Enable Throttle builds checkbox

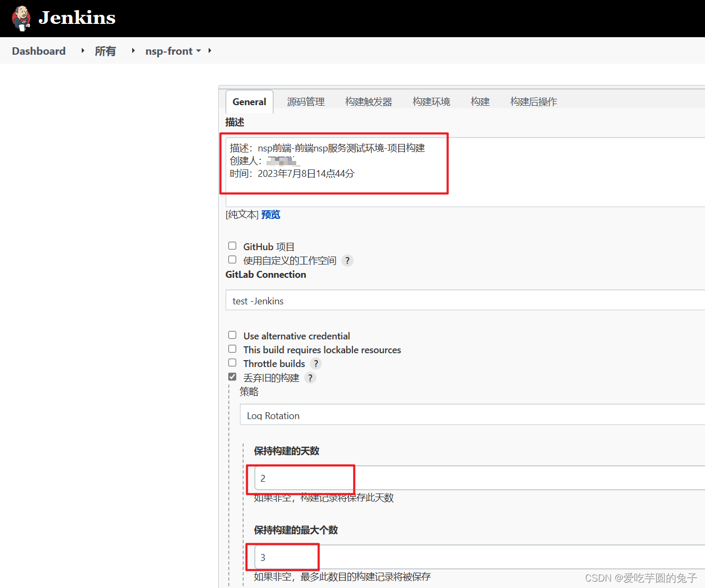point(232,363)
